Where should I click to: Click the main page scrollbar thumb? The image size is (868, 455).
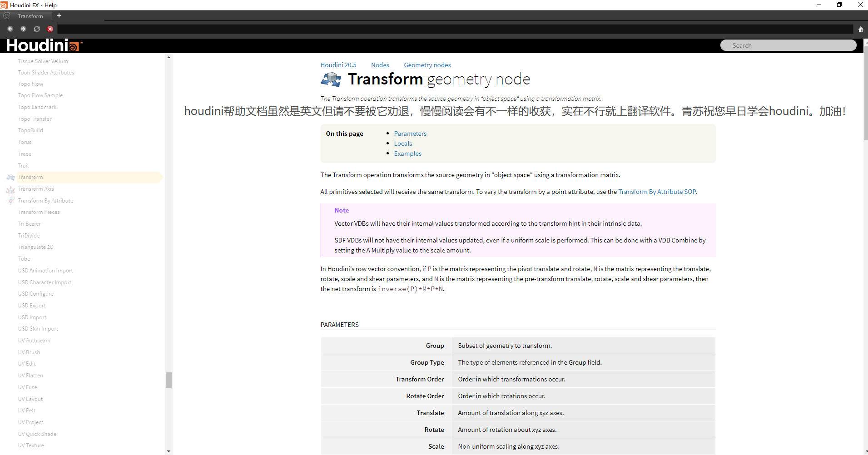[866, 93]
